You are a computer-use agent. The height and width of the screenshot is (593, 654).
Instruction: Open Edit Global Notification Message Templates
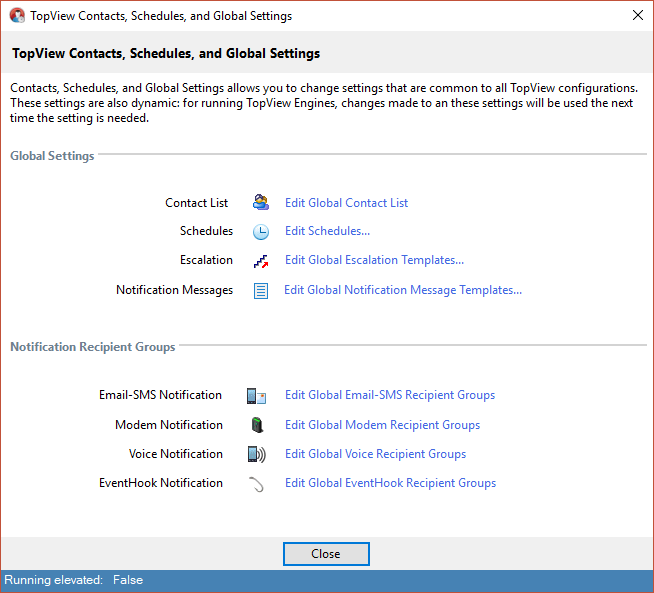coord(403,290)
